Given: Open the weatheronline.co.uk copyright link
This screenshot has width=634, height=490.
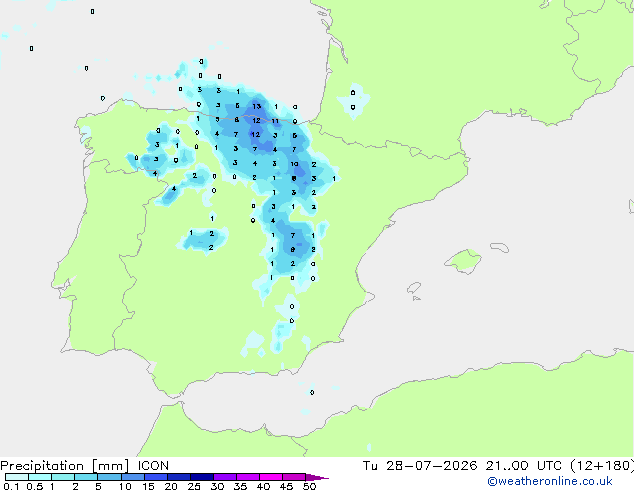Looking at the screenshot, I should pos(550,481).
